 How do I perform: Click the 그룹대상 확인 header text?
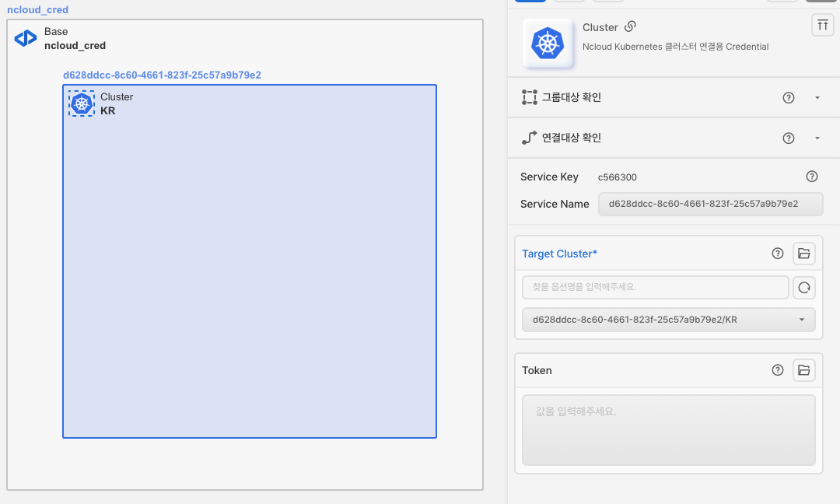point(571,97)
